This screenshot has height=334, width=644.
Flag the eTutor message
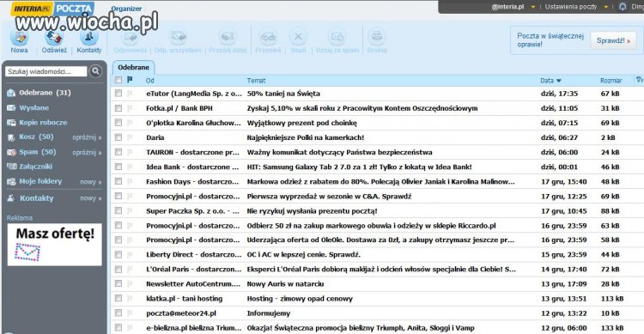130,94
